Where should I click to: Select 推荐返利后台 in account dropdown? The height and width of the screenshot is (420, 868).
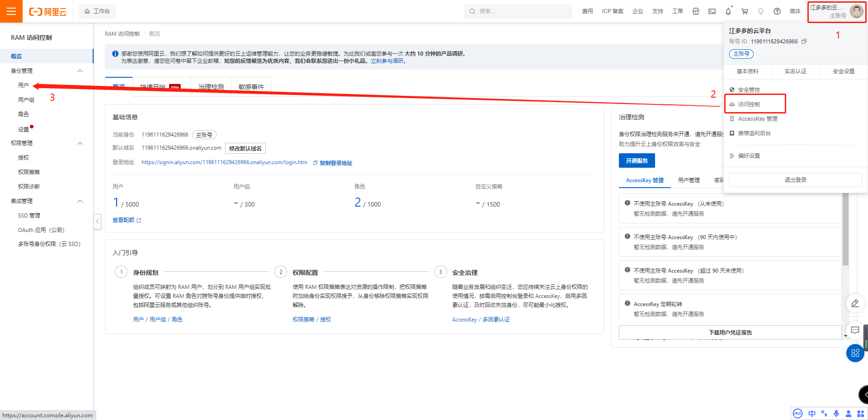coord(754,133)
